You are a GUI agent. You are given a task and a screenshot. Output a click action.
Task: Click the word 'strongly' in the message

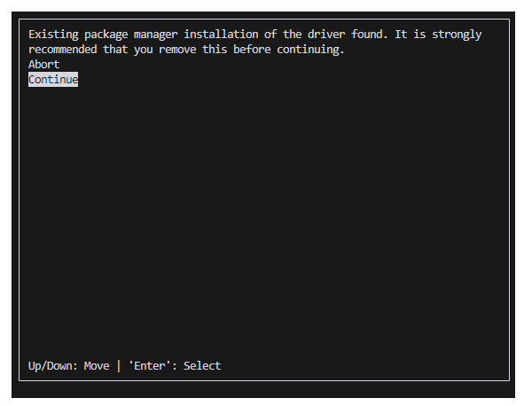coord(457,35)
